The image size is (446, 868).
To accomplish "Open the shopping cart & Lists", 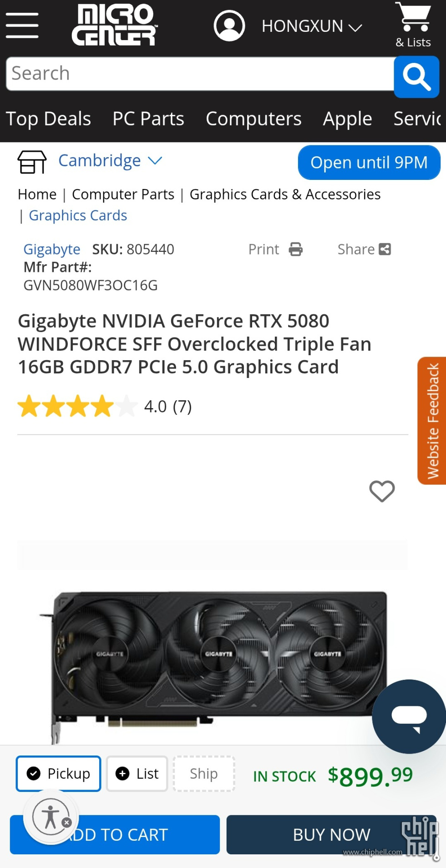I will tap(413, 25).
